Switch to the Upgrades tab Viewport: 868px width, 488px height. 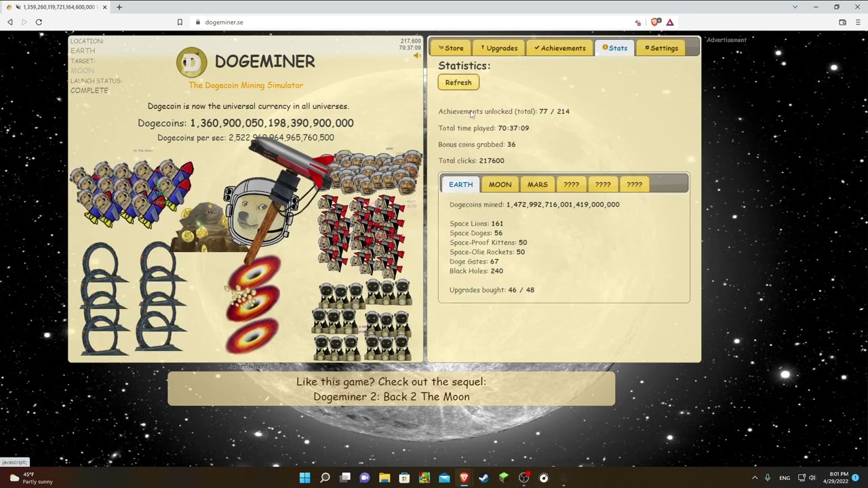click(498, 48)
